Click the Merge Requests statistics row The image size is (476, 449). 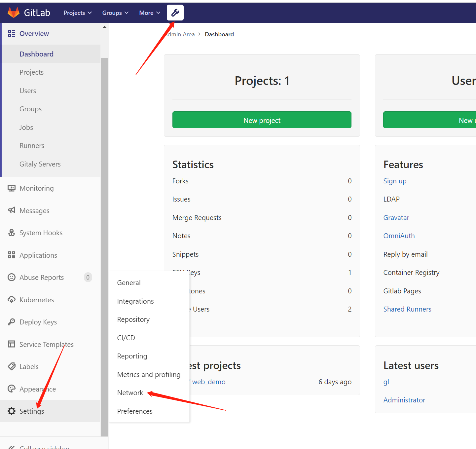(262, 217)
